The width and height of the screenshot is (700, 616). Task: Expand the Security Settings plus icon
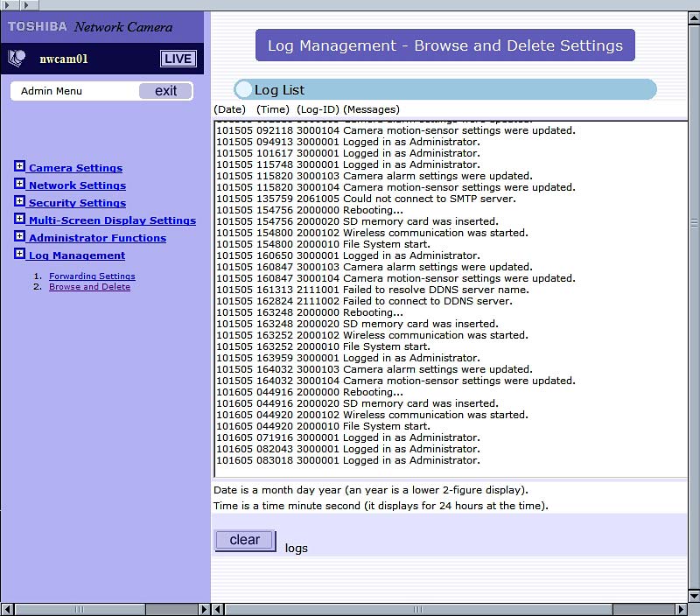pos(20,202)
